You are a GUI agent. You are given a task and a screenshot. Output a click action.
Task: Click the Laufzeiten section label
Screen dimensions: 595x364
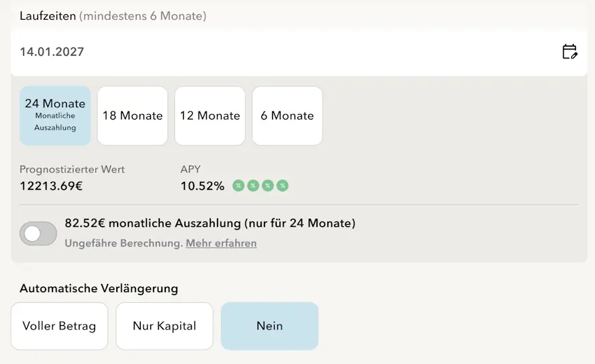pos(48,16)
